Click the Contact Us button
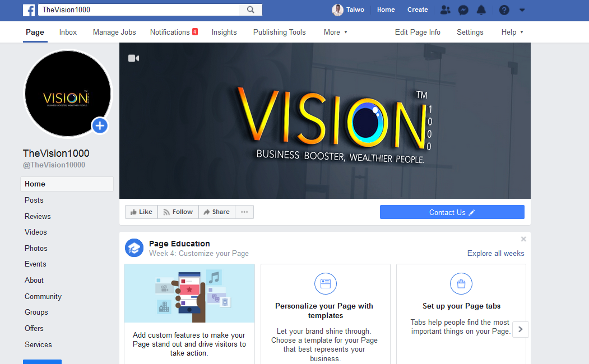The width and height of the screenshot is (589, 364). pyautogui.click(x=452, y=212)
